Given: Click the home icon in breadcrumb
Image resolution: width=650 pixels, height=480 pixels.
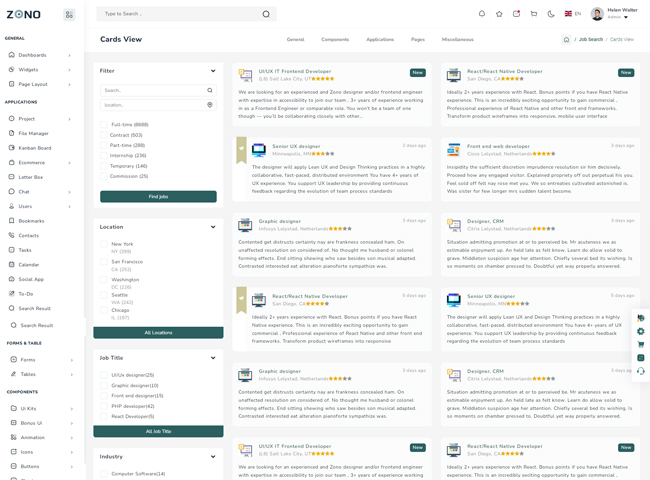Looking at the screenshot, I should (566, 40).
